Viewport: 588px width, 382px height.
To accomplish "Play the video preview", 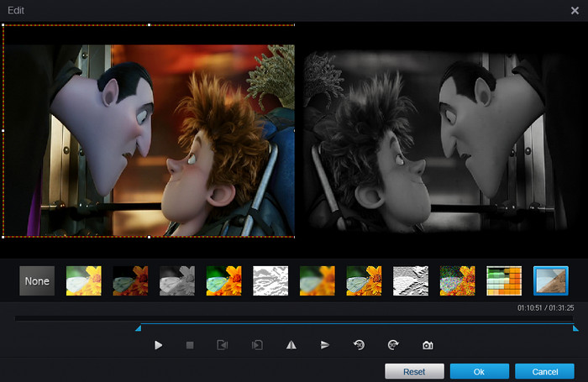I will [158, 345].
